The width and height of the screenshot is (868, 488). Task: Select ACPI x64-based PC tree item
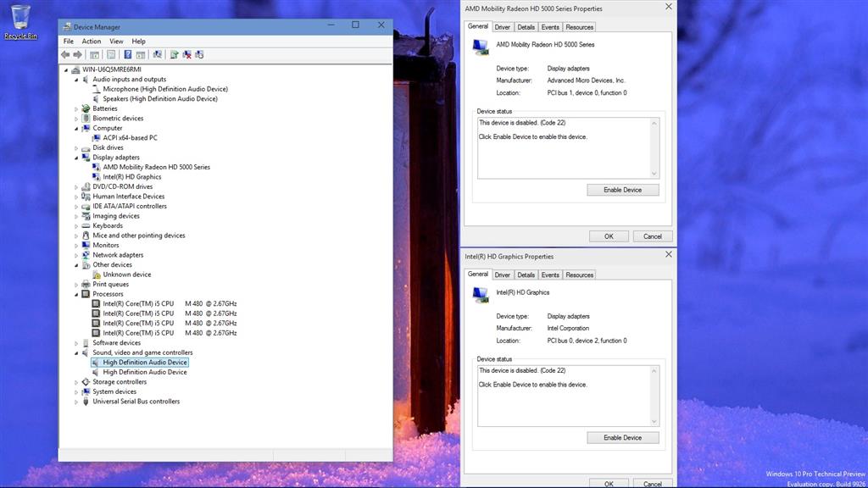click(x=130, y=138)
